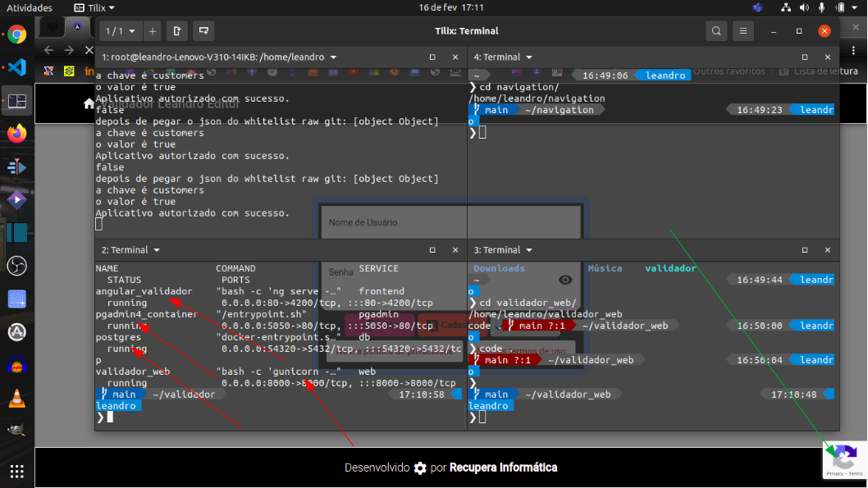
Task: Click Lista de leitura in Chrome bookmarks
Action: (820, 71)
